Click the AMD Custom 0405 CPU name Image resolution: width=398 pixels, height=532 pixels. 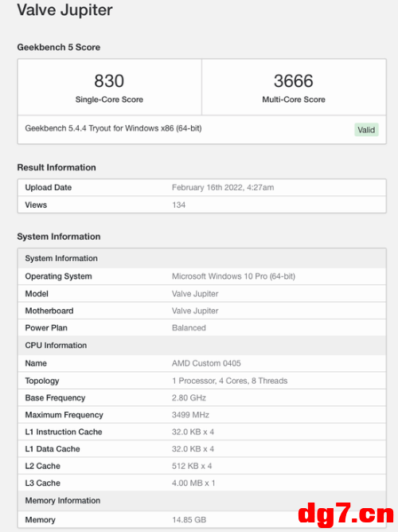pyautogui.click(x=206, y=363)
